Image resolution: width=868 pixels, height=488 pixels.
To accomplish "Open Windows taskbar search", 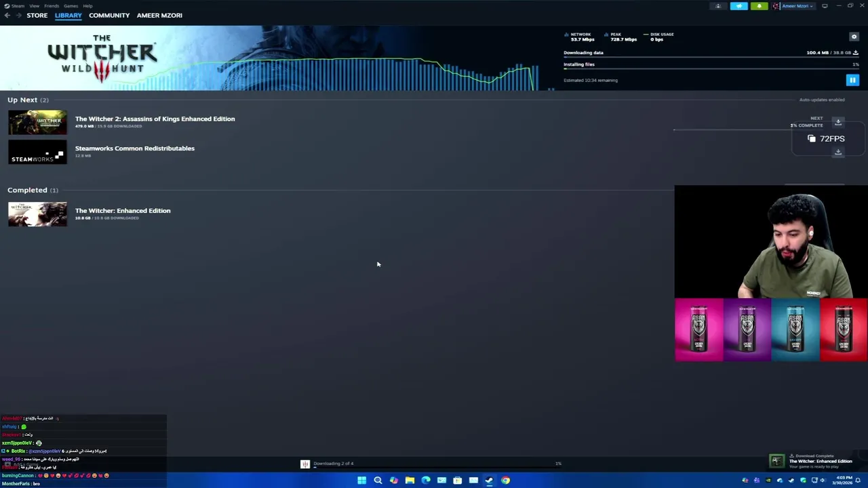I will [378, 481].
